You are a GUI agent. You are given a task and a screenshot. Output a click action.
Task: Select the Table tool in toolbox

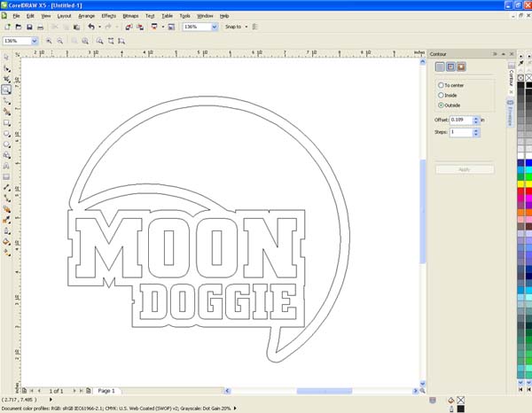(6, 176)
